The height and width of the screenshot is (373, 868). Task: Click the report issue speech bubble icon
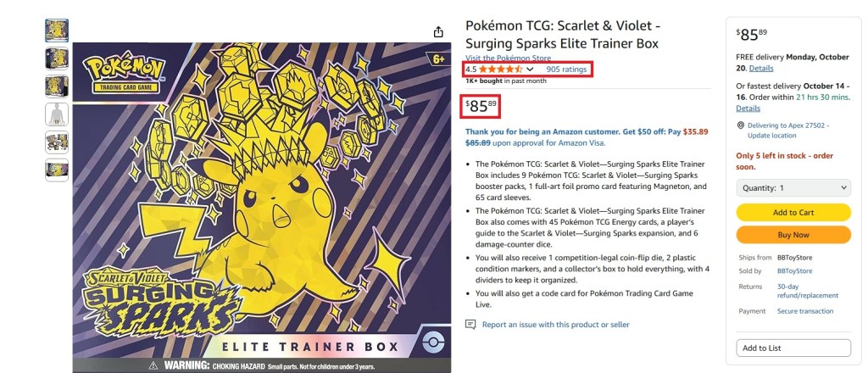point(470,324)
